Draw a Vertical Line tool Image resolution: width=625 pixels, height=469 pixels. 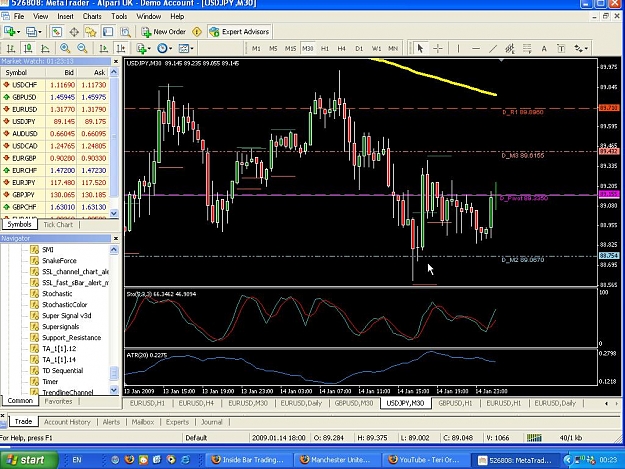click(x=458, y=49)
